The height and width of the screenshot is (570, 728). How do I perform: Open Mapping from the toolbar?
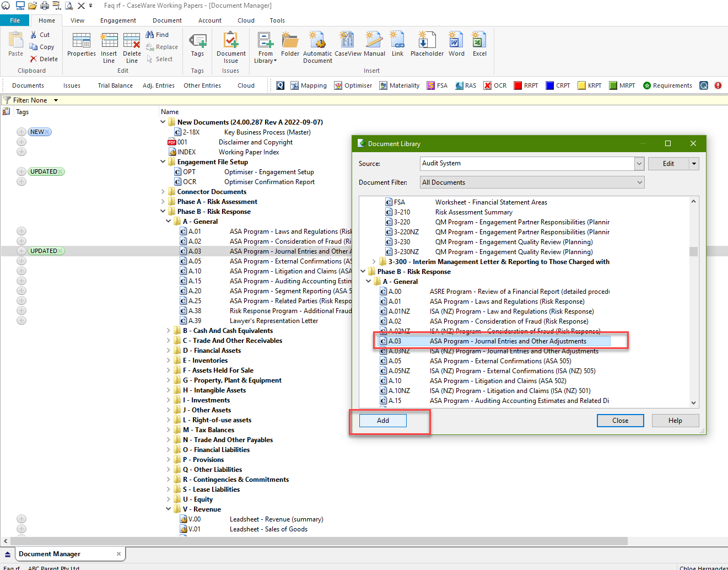pyautogui.click(x=309, y=85)
